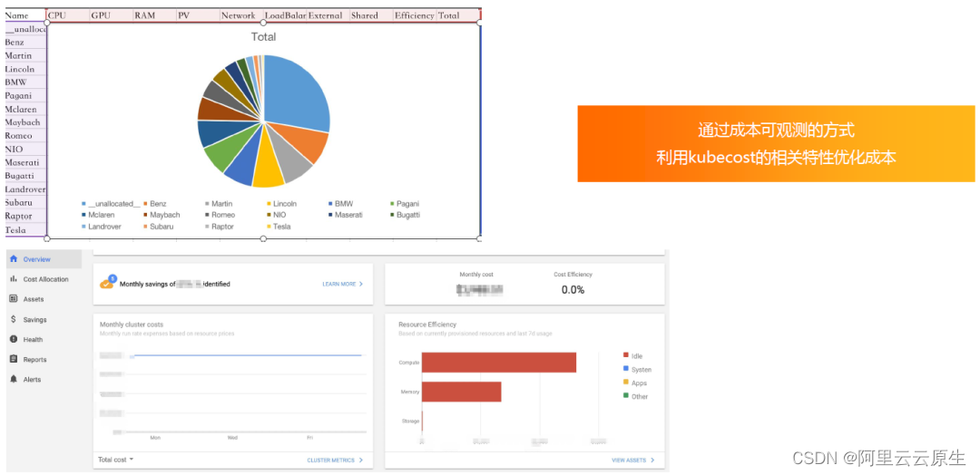Click the Other legend entry
Screen dimensions: 980x475
[635, 396]
